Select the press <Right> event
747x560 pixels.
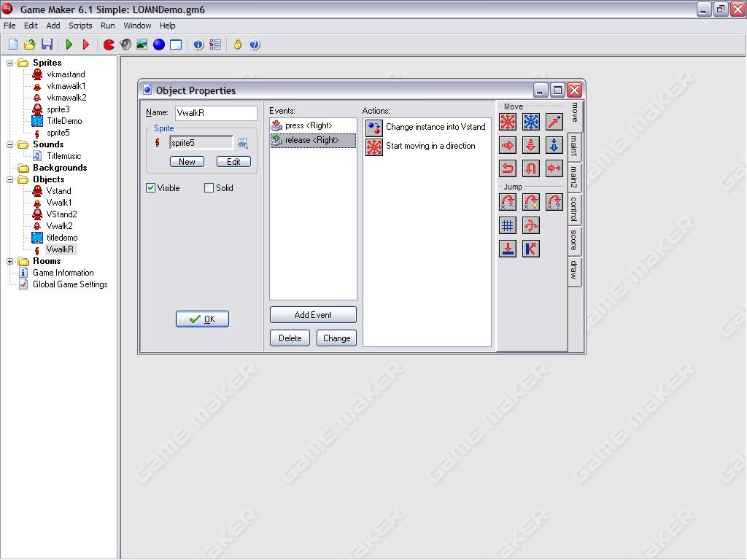click(x=313, y=125)
